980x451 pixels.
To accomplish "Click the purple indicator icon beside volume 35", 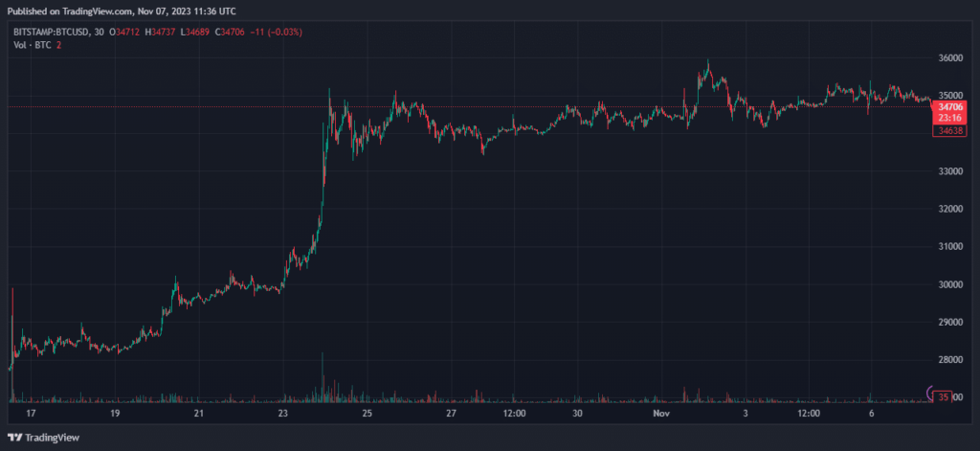I will (931, 393).
